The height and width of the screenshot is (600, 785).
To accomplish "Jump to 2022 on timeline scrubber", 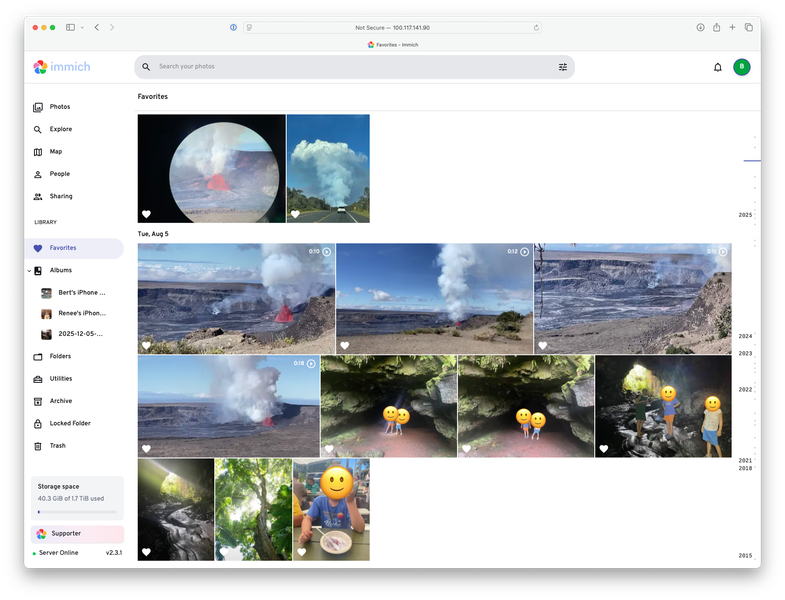I will (x=745, y=390).
